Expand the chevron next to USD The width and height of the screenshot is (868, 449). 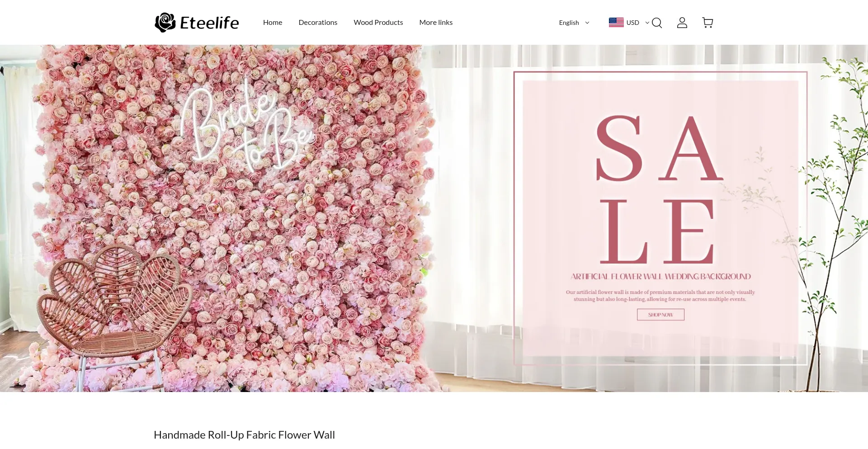click(647, 23)
